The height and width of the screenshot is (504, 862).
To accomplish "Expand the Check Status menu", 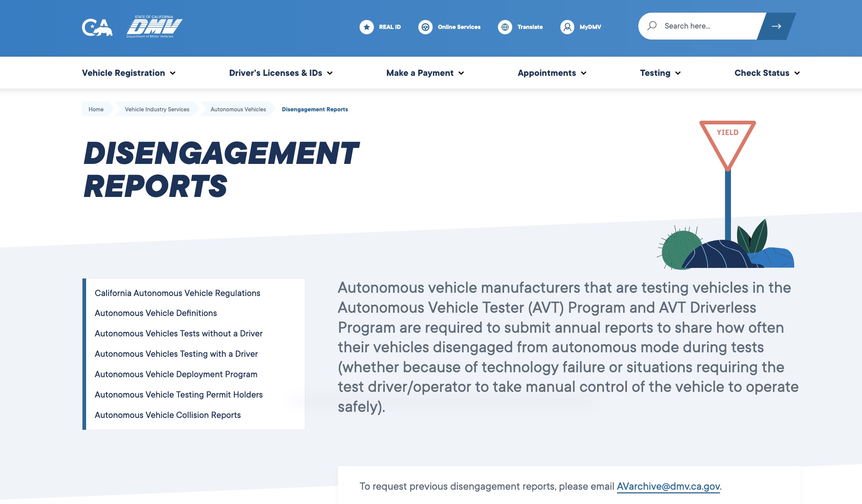I will coord(767,73).
